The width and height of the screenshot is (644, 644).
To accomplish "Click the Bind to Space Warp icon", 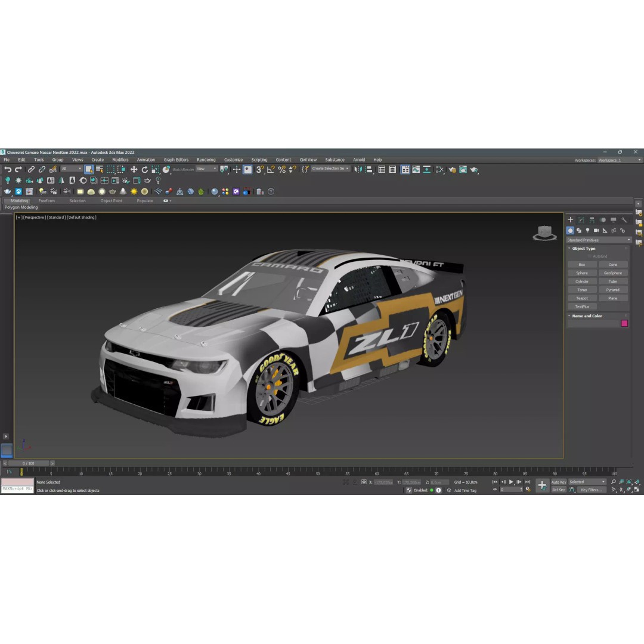I will point(52,169).
